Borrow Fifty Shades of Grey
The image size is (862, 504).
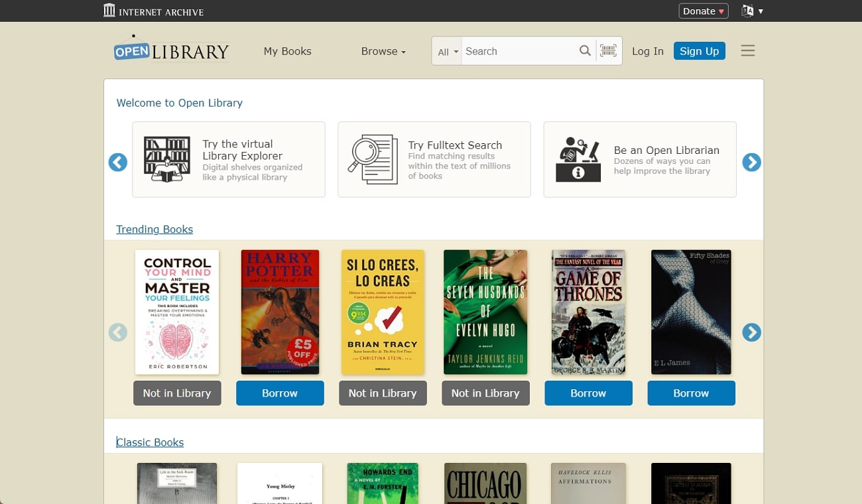pyautogui.click(x=691, y=393)
